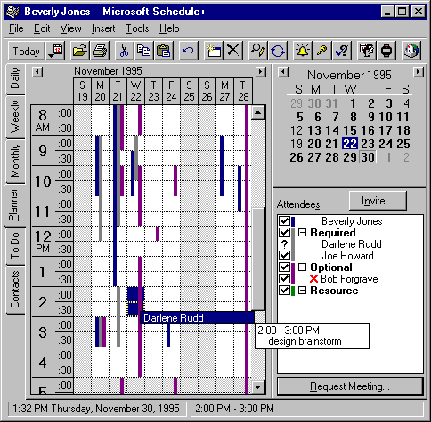Show next month in mini calendar
The width and height of the screenshot is (431, 422).
click(418, 72)
